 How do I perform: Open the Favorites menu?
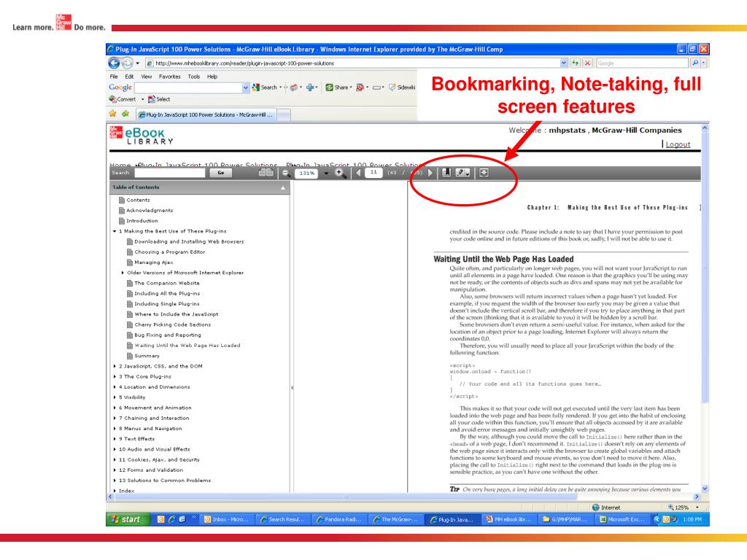point(169,77)
